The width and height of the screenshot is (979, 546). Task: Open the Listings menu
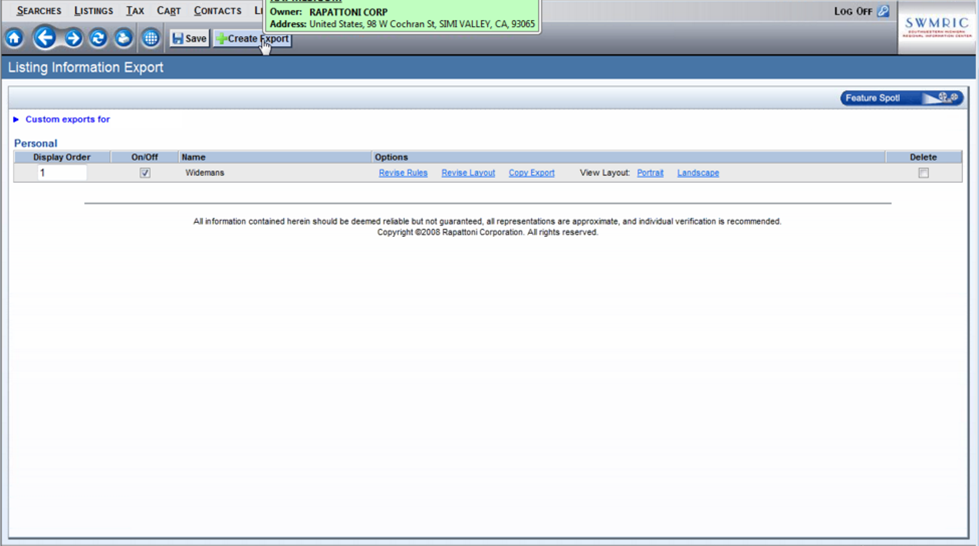tap(93, 11)
